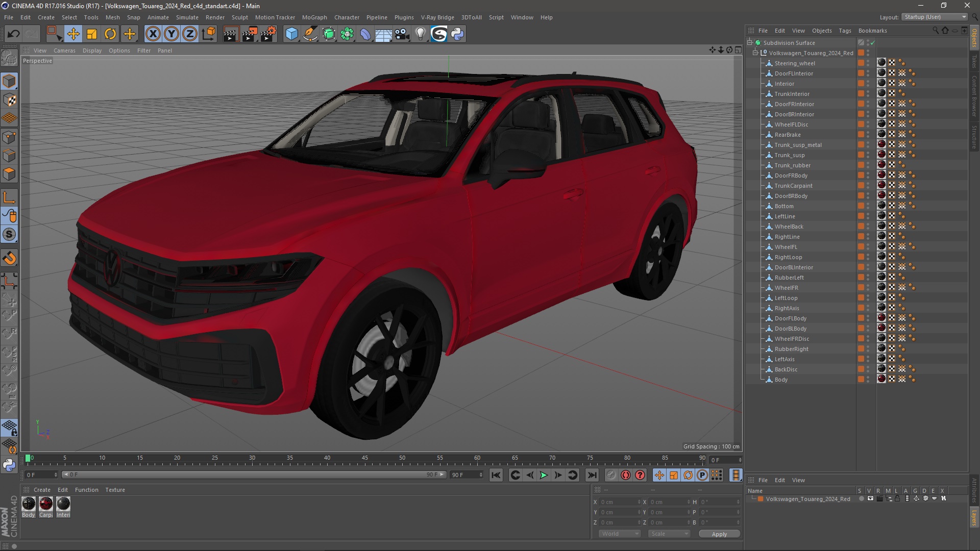Open the vertical Takes tab

coord(974,61)
